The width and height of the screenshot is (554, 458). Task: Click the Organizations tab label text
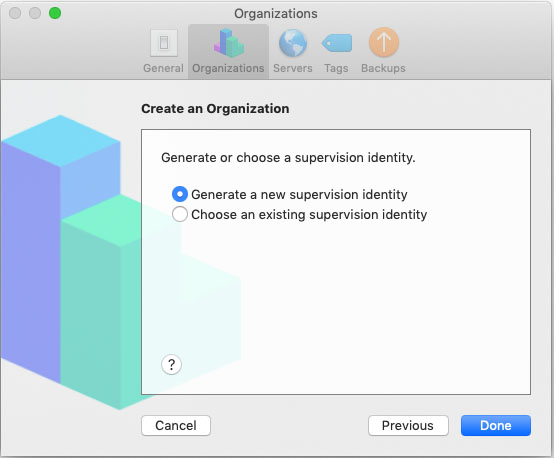tap(228, 68)
